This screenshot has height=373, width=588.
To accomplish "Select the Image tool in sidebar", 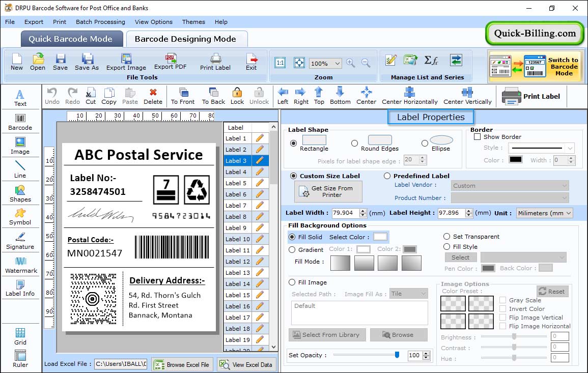I will pos(20,146).
